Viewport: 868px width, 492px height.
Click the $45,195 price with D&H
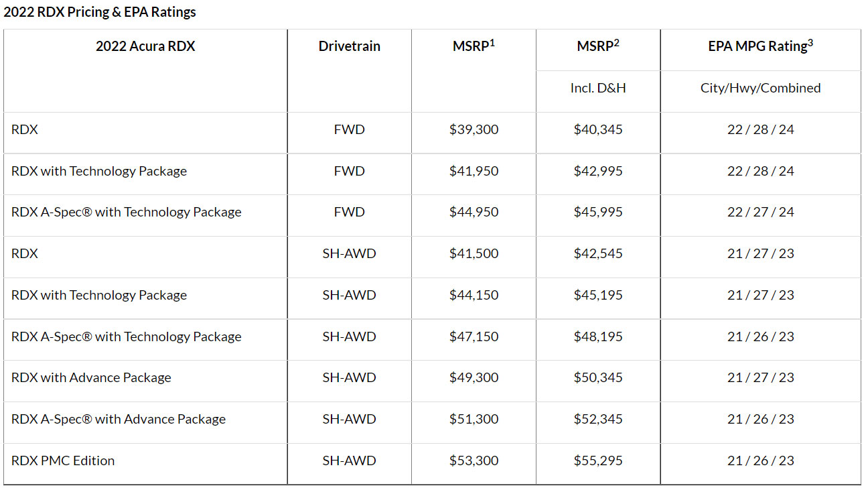point(597,295)
